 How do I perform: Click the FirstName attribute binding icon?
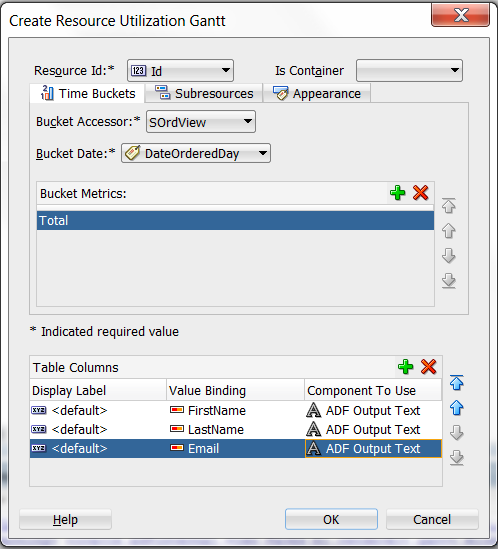click(x=177, y=410)
